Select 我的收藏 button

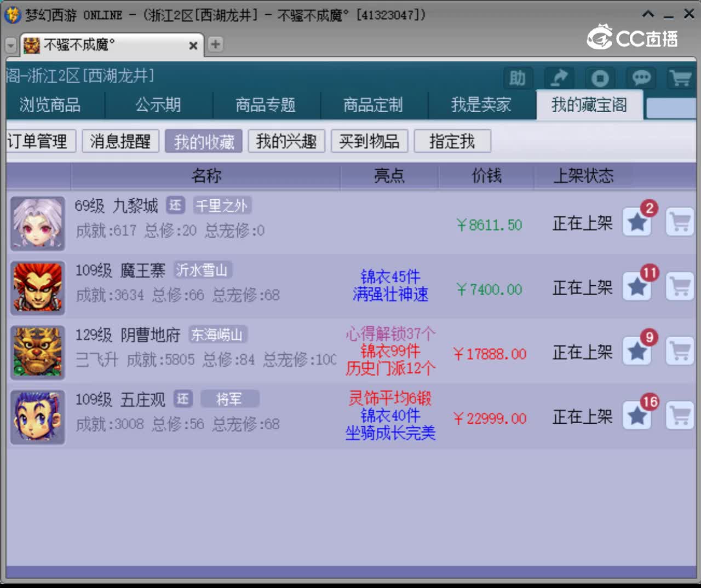coord(204,141)
